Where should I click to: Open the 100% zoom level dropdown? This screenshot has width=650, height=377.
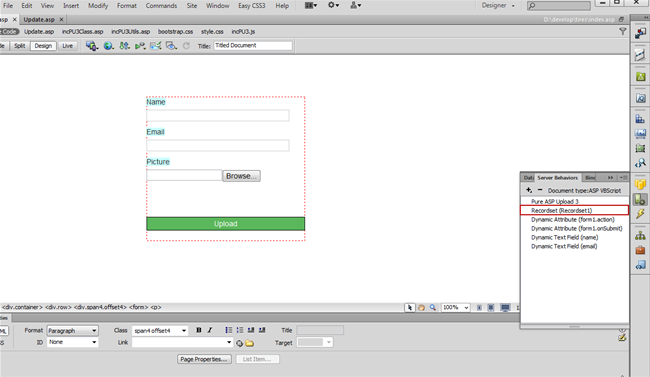[x=455, y=307]
